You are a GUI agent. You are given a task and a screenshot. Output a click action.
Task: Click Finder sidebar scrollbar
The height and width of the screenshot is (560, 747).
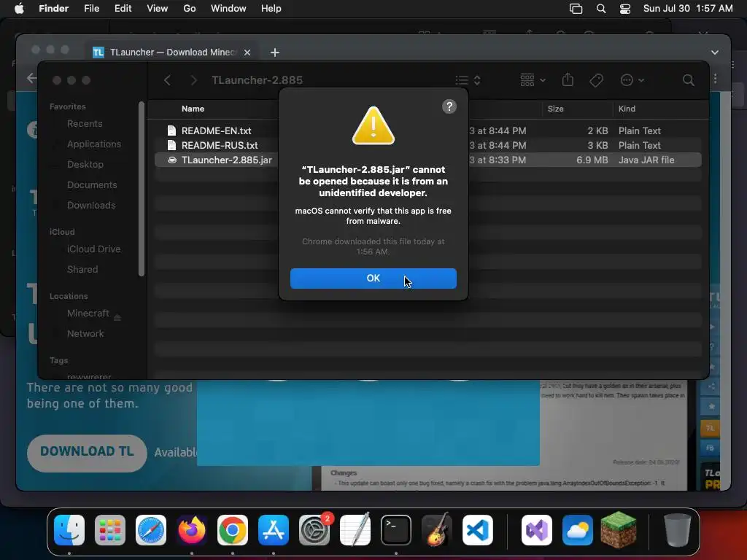(141, 189)
